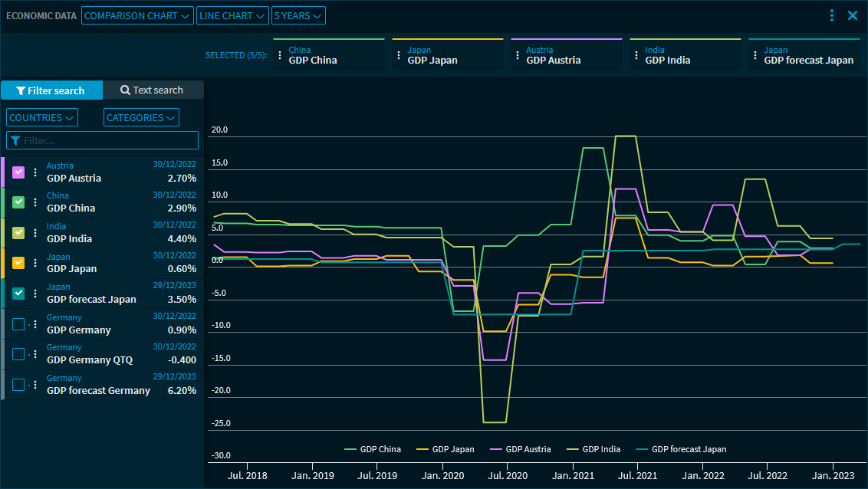868x489 pixels.
Task: Click the three-dot handle on GDP forecast Japan chip
Action: coord(755,55)
